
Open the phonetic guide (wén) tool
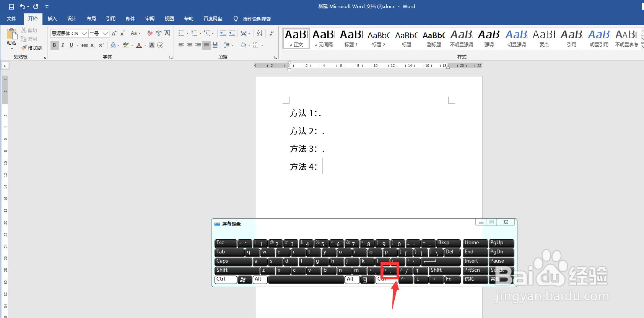(158, 34)
